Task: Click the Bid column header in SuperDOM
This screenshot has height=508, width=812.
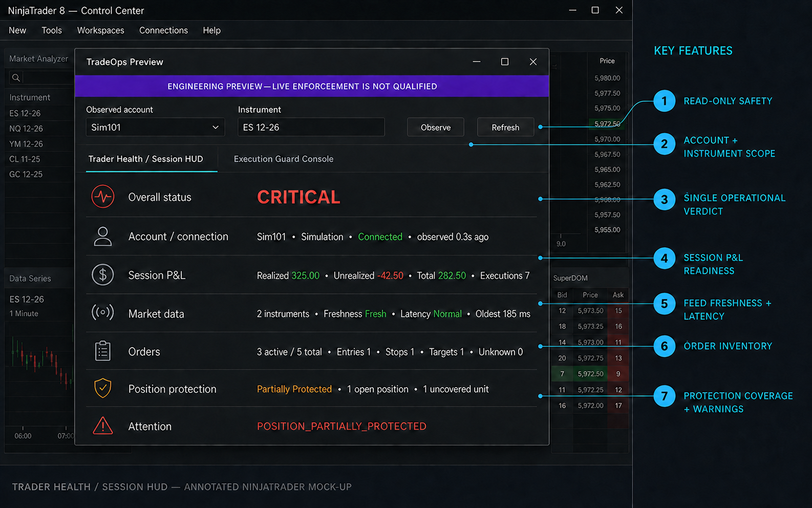Action: pos(562,295)
